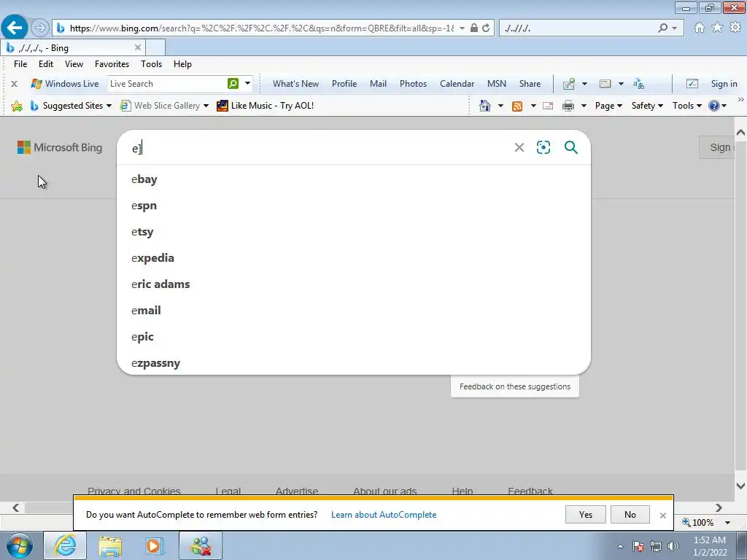Open the zoom level 100% dropdown
This screenshot has width=747, height=560.
727,522
